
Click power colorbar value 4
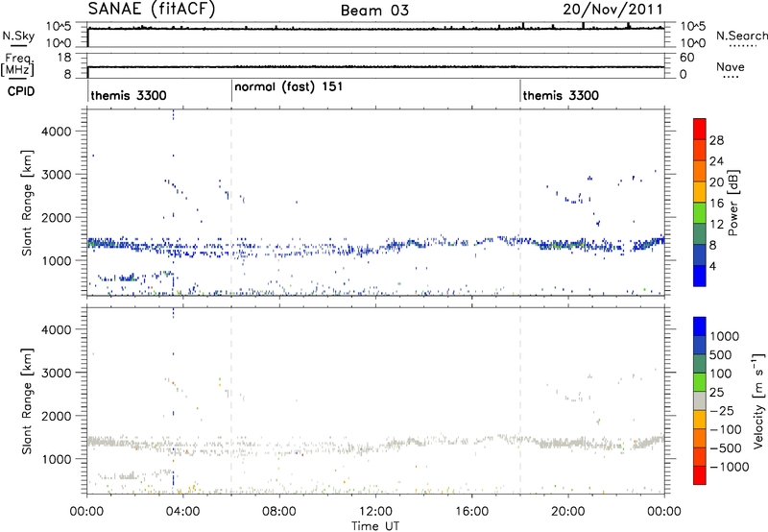tap(713, 266)
